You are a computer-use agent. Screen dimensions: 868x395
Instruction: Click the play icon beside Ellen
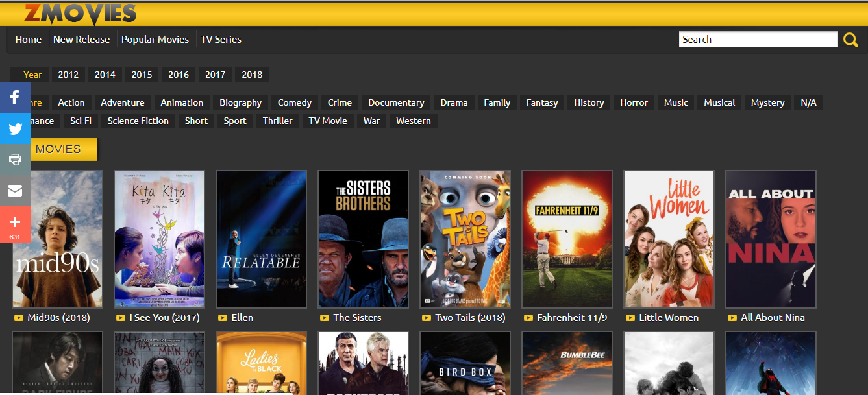coord(223,318)
